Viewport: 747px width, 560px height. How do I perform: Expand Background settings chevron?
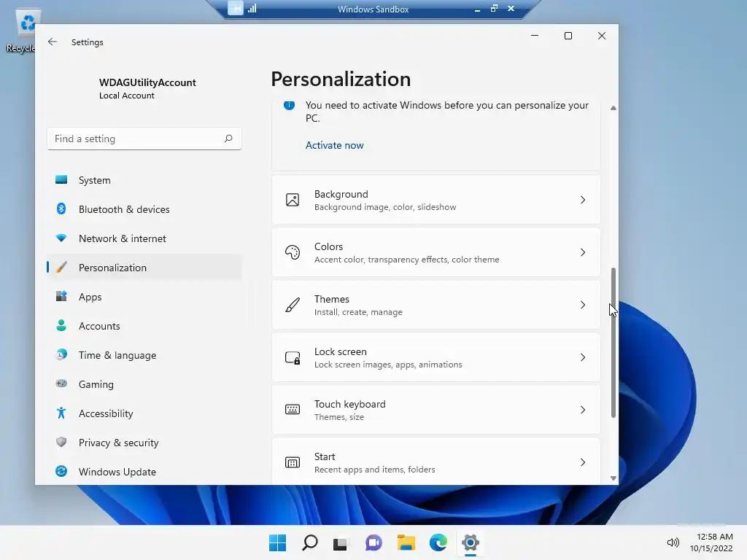tap(583, 200)
